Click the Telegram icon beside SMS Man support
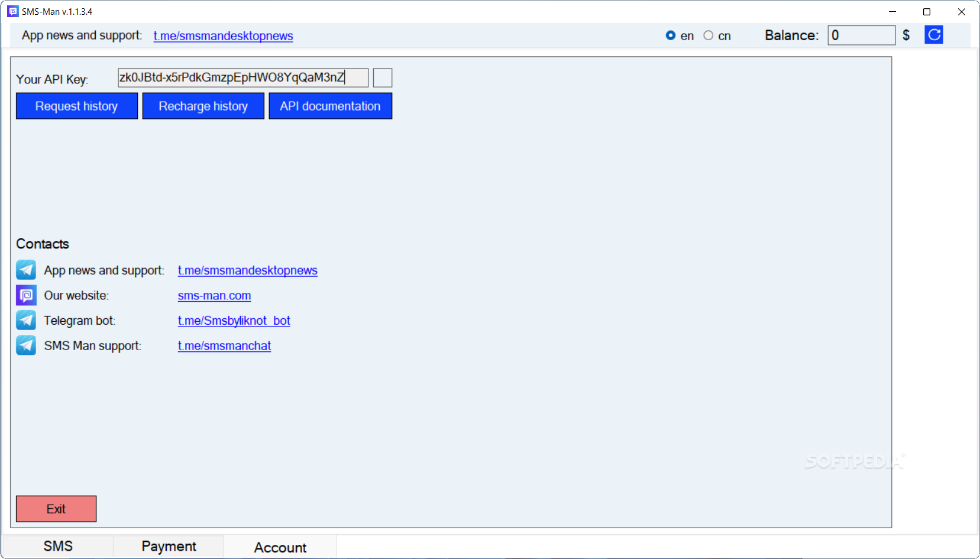 click(26, 345)
